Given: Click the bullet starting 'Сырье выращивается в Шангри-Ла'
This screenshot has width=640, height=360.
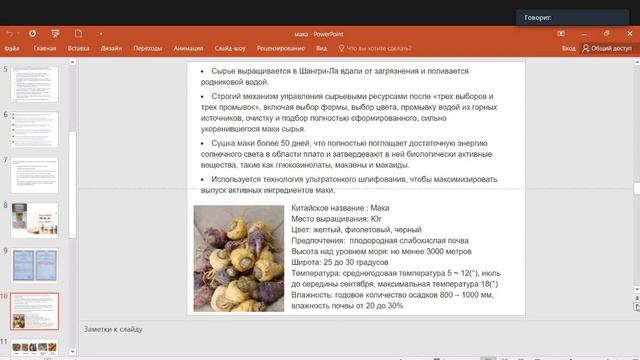Looking at the screenshot, I should [x=335, y=76].
